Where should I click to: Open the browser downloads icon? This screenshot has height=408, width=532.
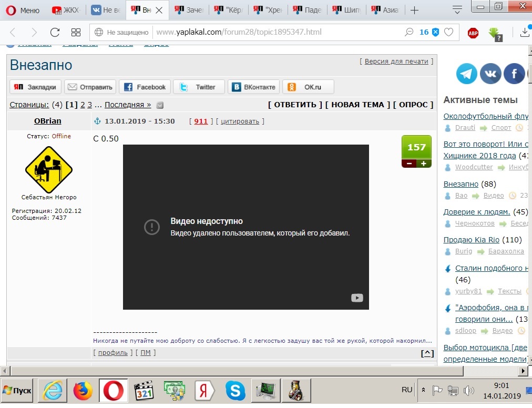[x=525, y=32]
